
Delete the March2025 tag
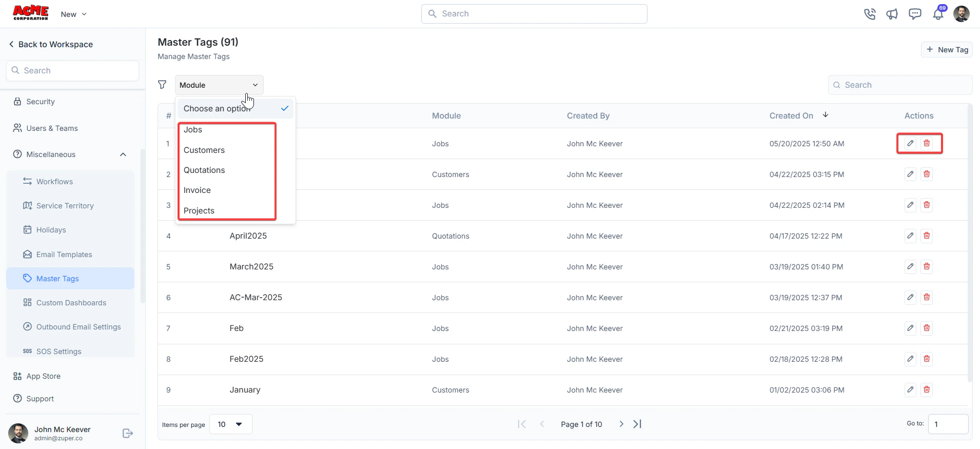point(927,266)
